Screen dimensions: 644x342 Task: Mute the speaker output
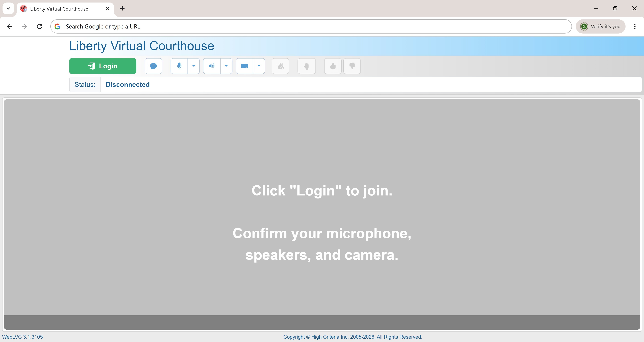(211, 66)
